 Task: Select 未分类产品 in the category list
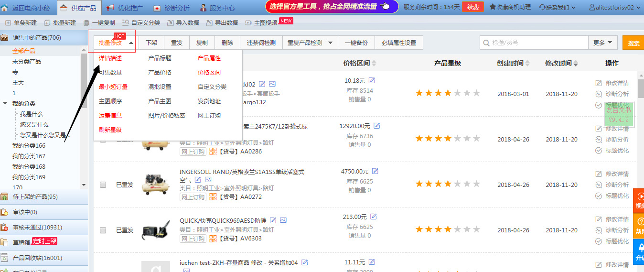(27, 61)
